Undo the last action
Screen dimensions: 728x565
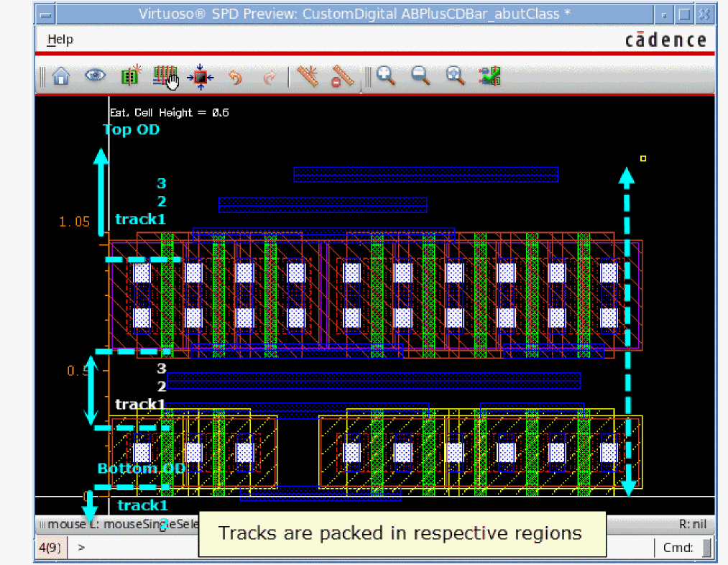pos(236,77)
